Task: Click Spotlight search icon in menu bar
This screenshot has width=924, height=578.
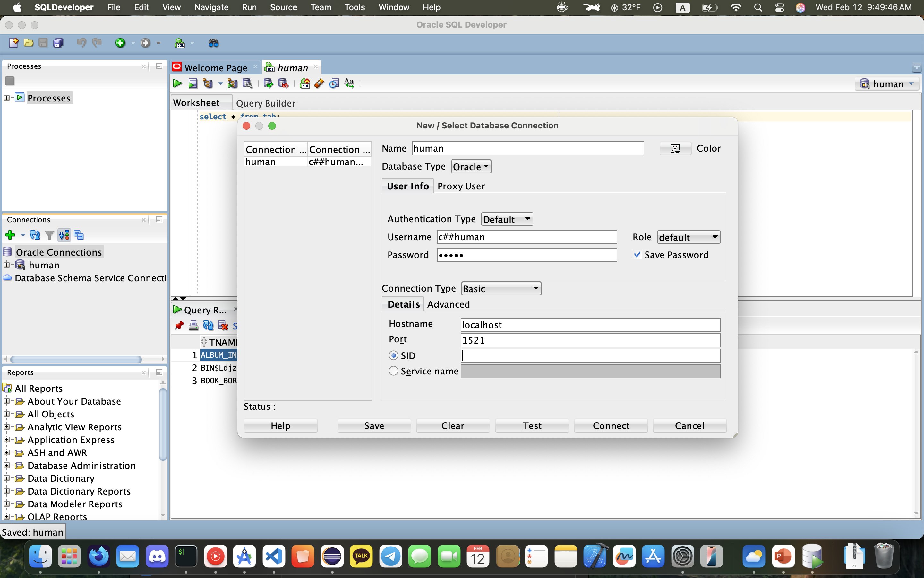Action: (x=758, y=7)
